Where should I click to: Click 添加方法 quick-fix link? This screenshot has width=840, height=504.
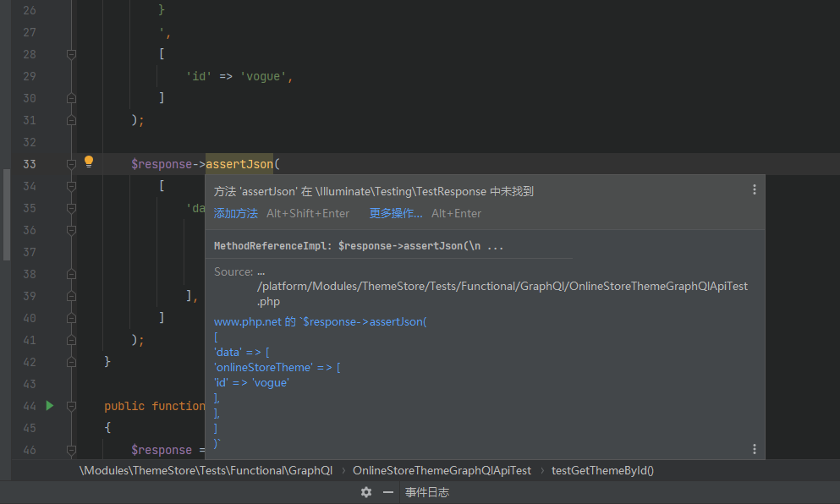(x=235, y=214)
